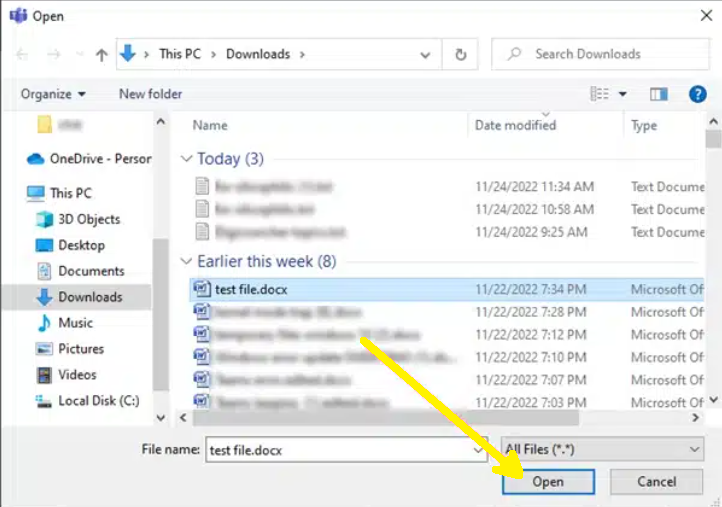Click the Open button

click(548, 482)
